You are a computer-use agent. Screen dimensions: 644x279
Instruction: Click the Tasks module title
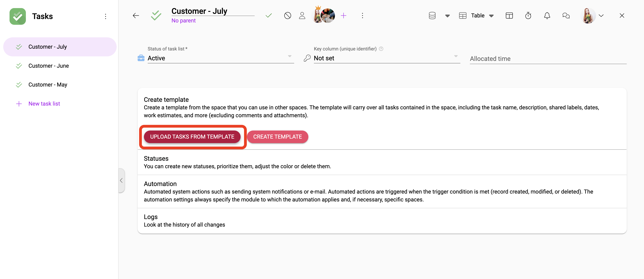(42, 16)
